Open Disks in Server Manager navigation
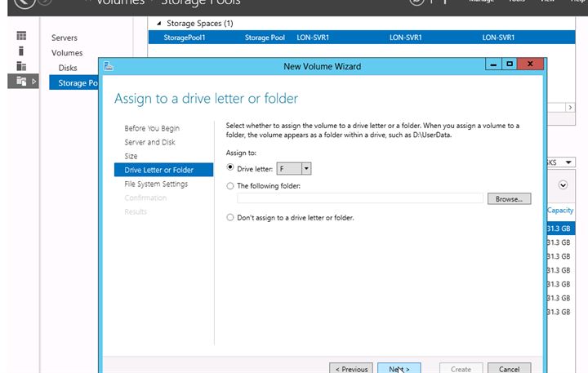 click(68, 68)
